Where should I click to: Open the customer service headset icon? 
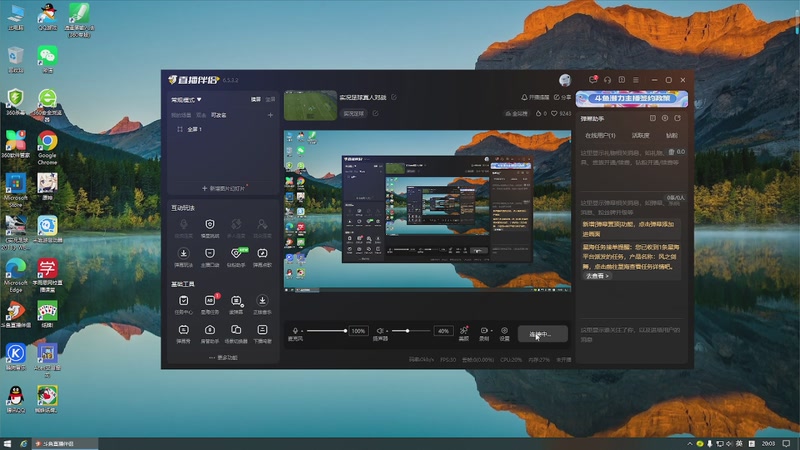click(607, 80)
